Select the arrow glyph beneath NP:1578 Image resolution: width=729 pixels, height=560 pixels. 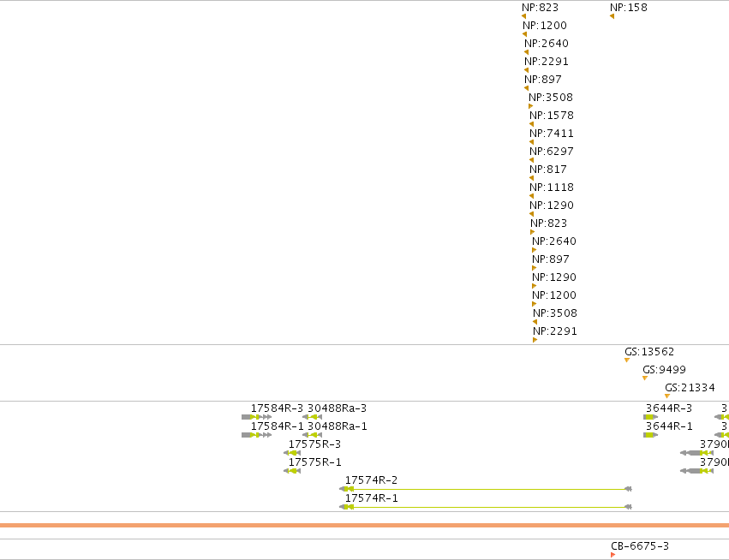pyautogui.click(x=531, y=124)
